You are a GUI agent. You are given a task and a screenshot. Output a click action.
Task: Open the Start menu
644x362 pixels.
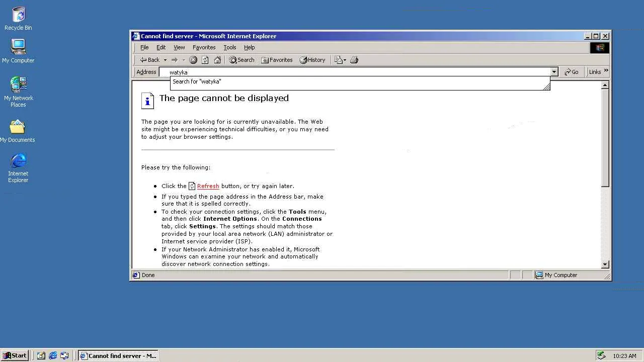click(x=15, y=355)
